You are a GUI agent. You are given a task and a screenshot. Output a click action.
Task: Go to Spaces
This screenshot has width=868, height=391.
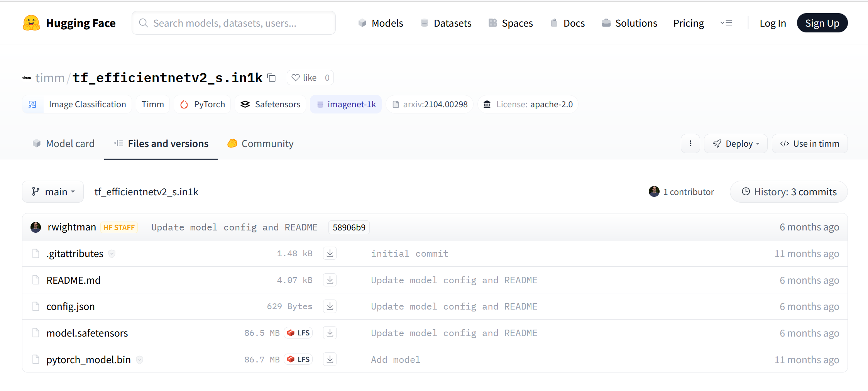click(510, 23)
